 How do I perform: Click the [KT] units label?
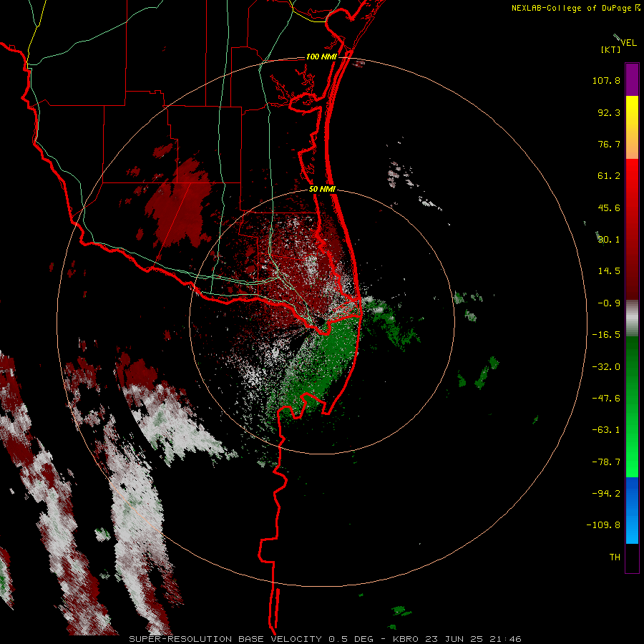[611, 49]
